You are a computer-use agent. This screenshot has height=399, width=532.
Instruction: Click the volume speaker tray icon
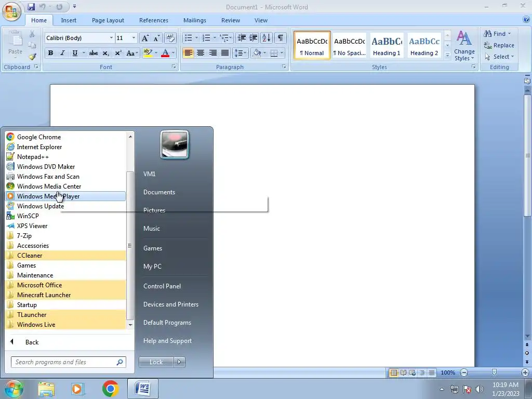[480, 389]
